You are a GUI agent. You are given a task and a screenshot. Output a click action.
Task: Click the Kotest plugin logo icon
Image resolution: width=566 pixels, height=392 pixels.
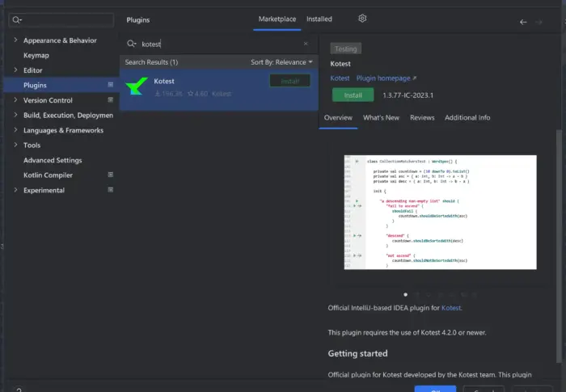point(137,86)
